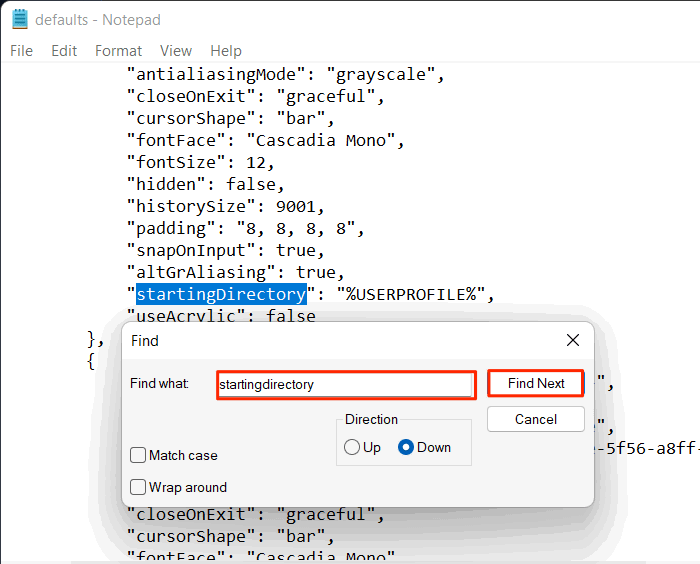Place cursor on "antialiasingMode" line at top

pos(286,75)
